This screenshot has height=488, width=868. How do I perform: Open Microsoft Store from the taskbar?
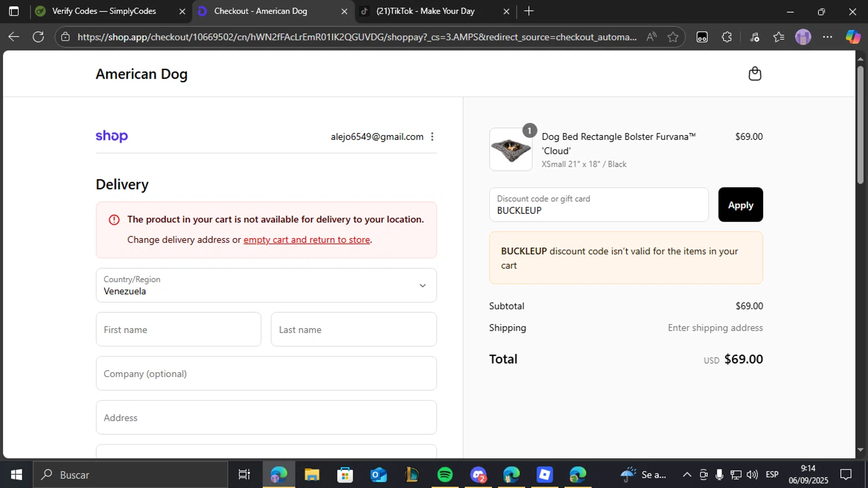[x=345, y=475]
